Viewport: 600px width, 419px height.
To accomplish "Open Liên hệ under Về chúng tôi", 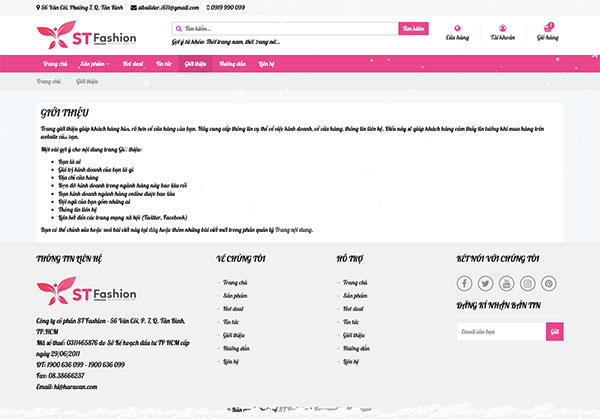I will click(x=231, y=362).
